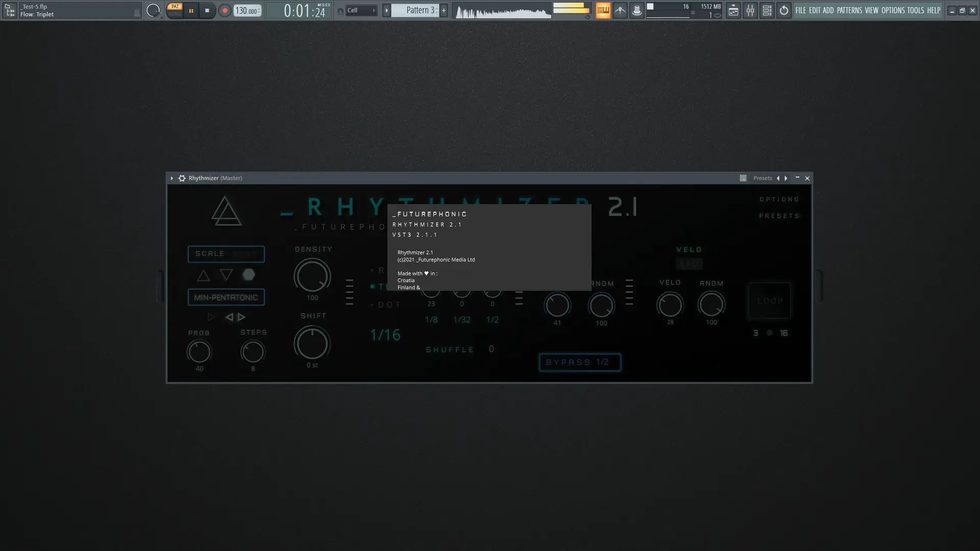Stop playback with the stop button
Screen dimensions: 980x551
pyautogui.click(x=207, y=10)
